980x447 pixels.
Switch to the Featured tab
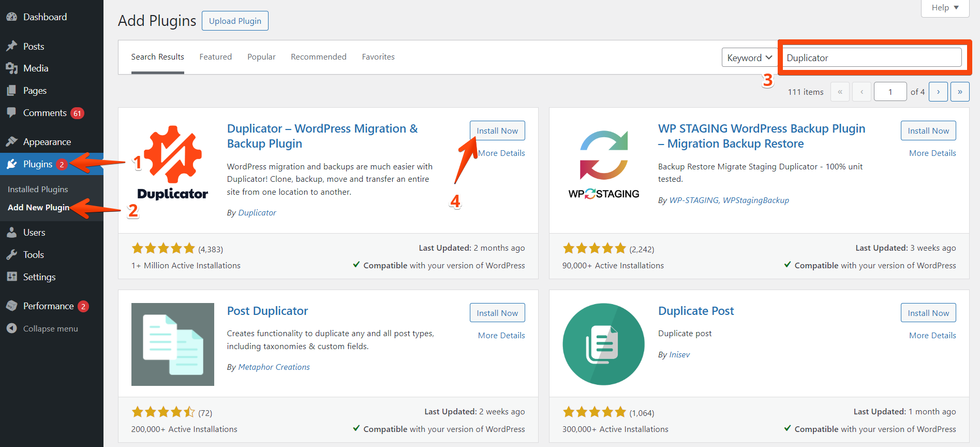tap(215, 57)
